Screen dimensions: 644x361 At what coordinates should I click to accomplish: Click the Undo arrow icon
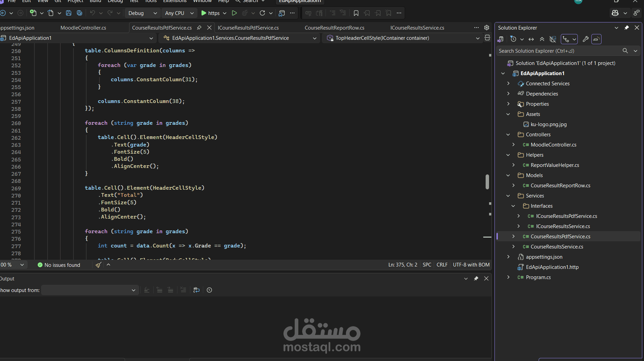92,13
